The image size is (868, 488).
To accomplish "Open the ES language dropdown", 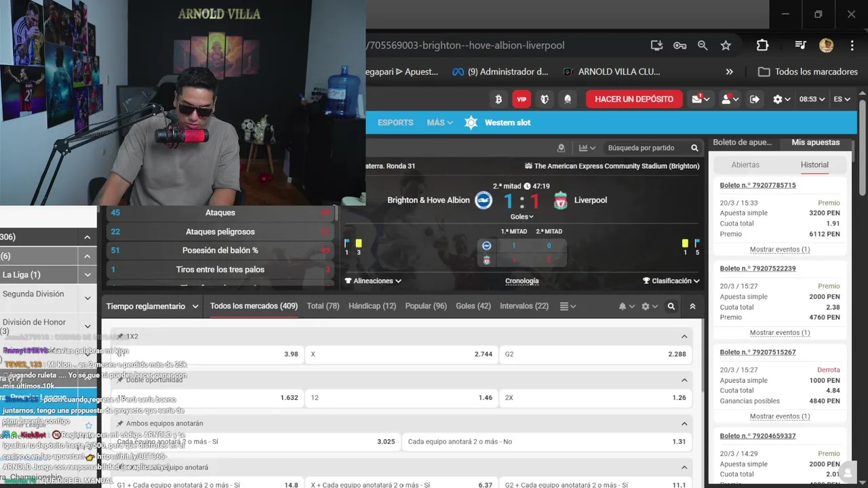I will coord(842,99).
